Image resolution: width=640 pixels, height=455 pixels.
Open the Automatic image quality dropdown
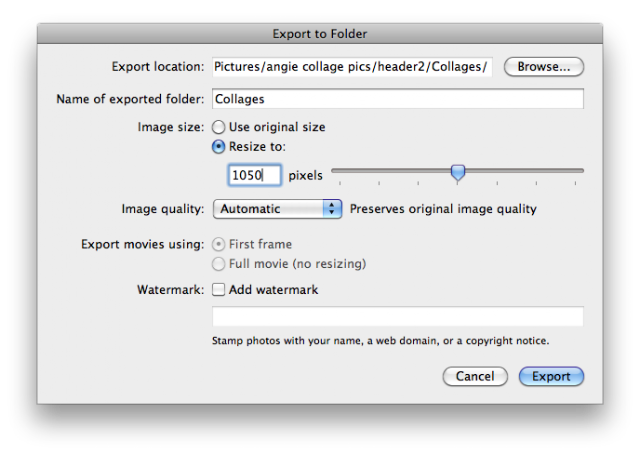point(277,209)
